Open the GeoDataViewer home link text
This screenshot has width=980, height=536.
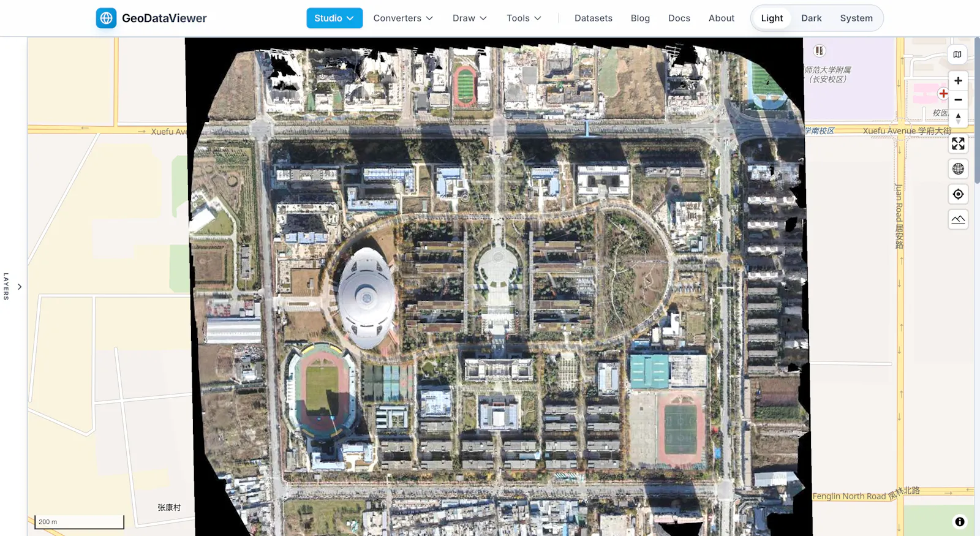[x=164, y=18]
